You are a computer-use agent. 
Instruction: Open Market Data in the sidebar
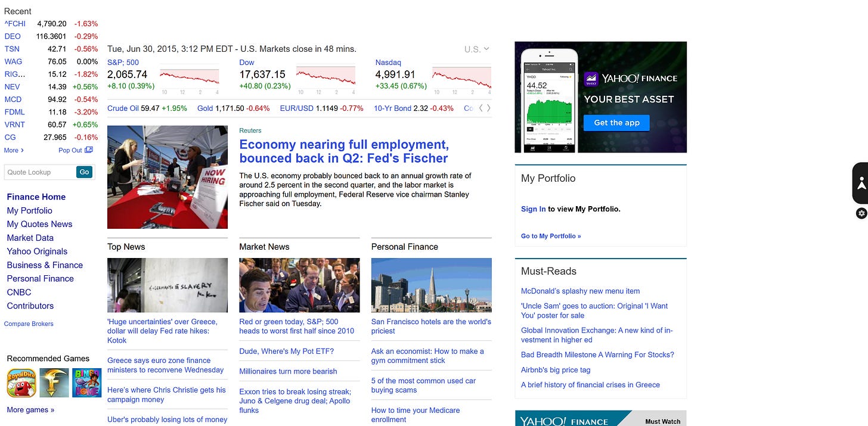click(30, 238)
